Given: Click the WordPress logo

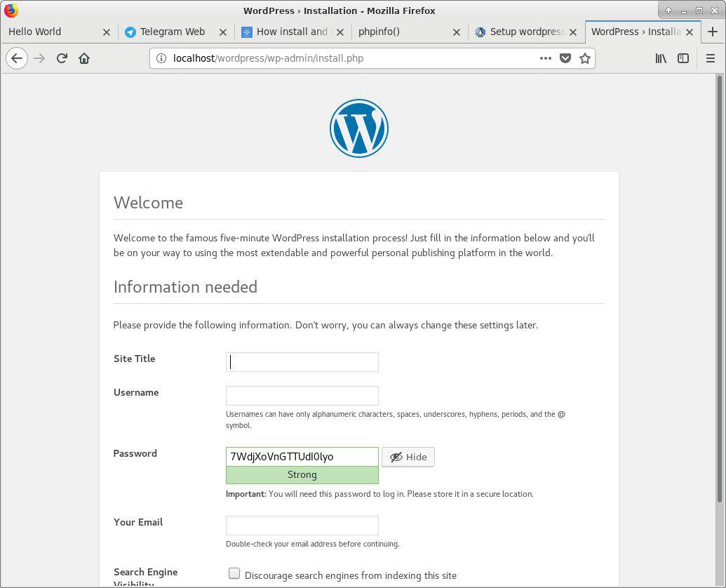Looking at the screenshot, I should 359,128.
